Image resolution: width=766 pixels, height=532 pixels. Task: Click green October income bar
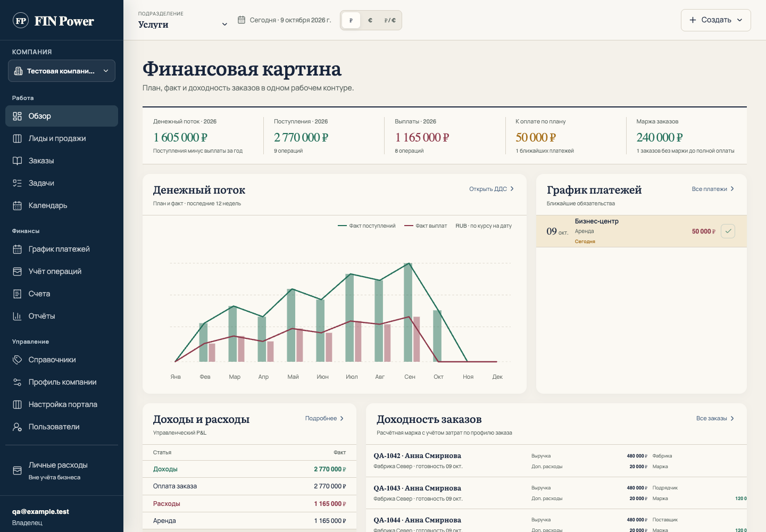pyautogui.click(x=437, y=336)
